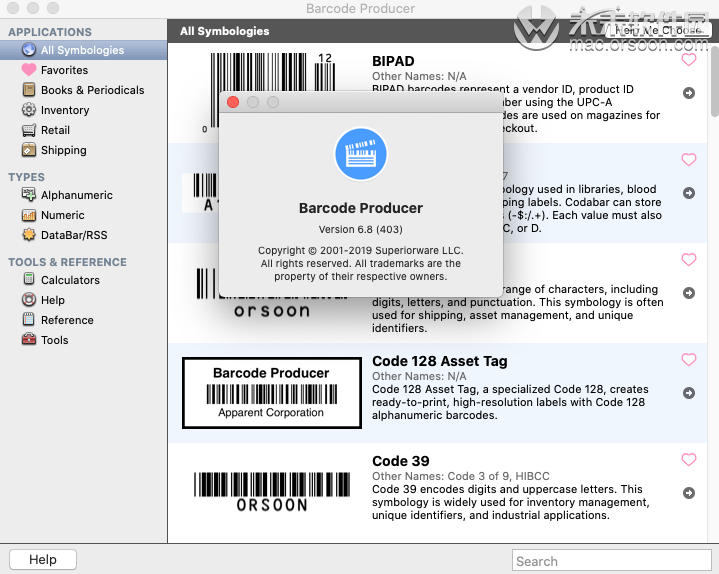Select DataBar/RSS type label
The image size is (719, 574).
coord(74,235)
